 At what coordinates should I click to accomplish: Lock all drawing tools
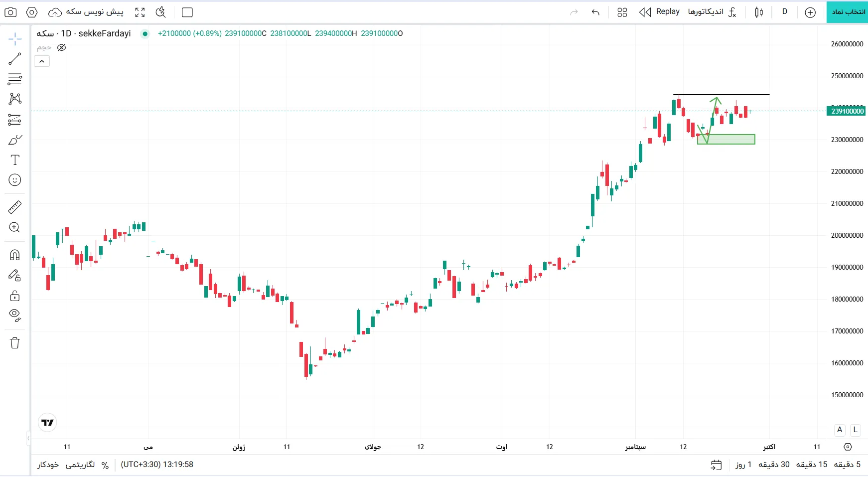pyautogui.click(x=15, y=296)
